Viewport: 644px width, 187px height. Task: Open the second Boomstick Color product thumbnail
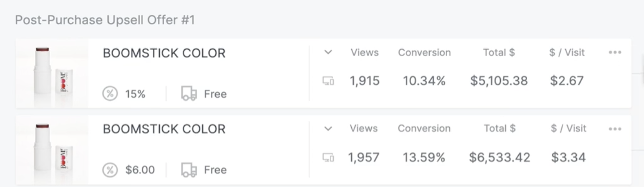coord(52,150)
